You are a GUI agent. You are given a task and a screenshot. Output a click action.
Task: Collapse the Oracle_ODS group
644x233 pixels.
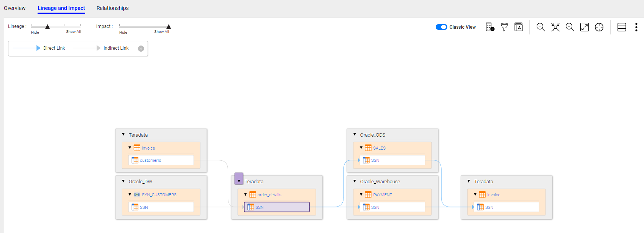(x=355, y=134)
